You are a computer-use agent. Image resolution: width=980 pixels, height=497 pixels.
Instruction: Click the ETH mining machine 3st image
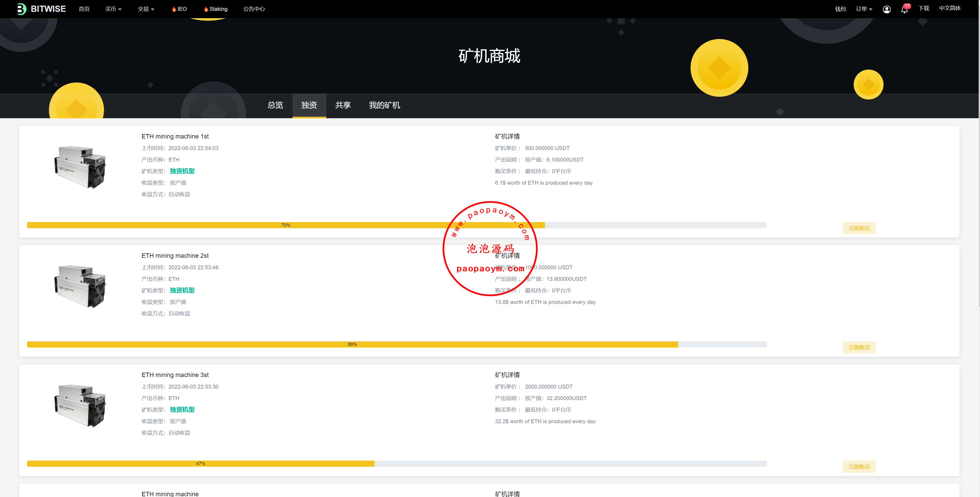(80, 405)
